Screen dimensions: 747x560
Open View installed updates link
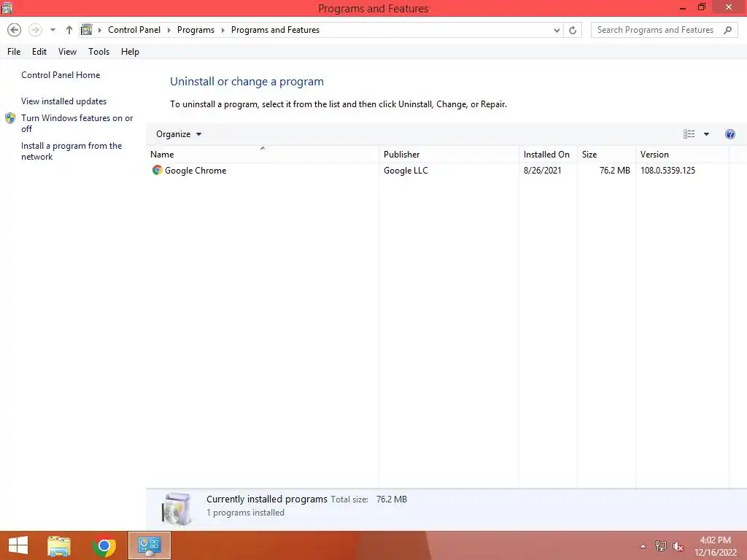point(63,101)
